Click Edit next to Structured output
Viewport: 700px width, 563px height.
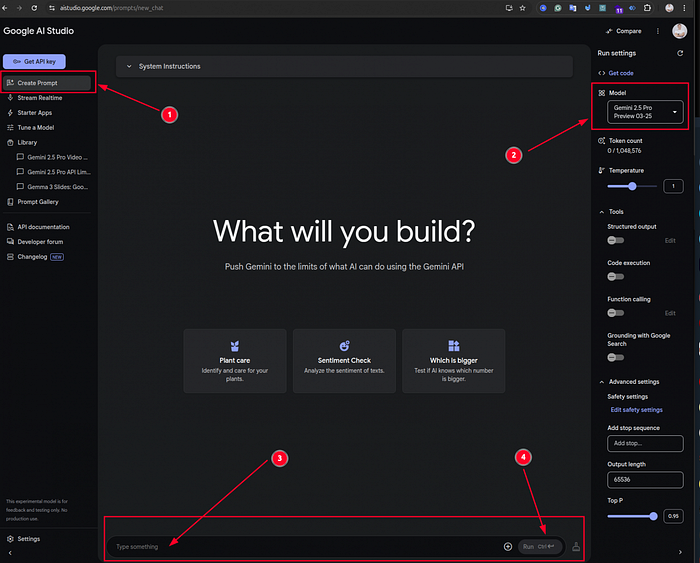[x=670, y=241]
